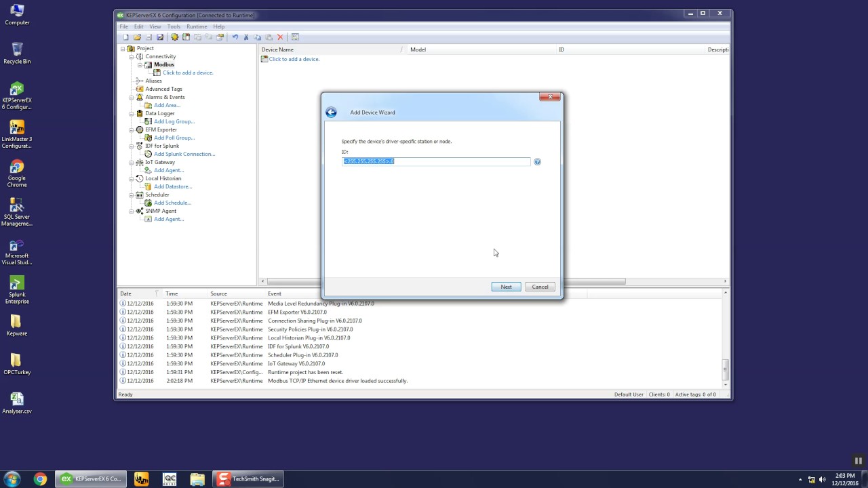This screenshot has width=868, height=488.
Task: Click the volume icon in the system tray
Action: click(823, 479)
